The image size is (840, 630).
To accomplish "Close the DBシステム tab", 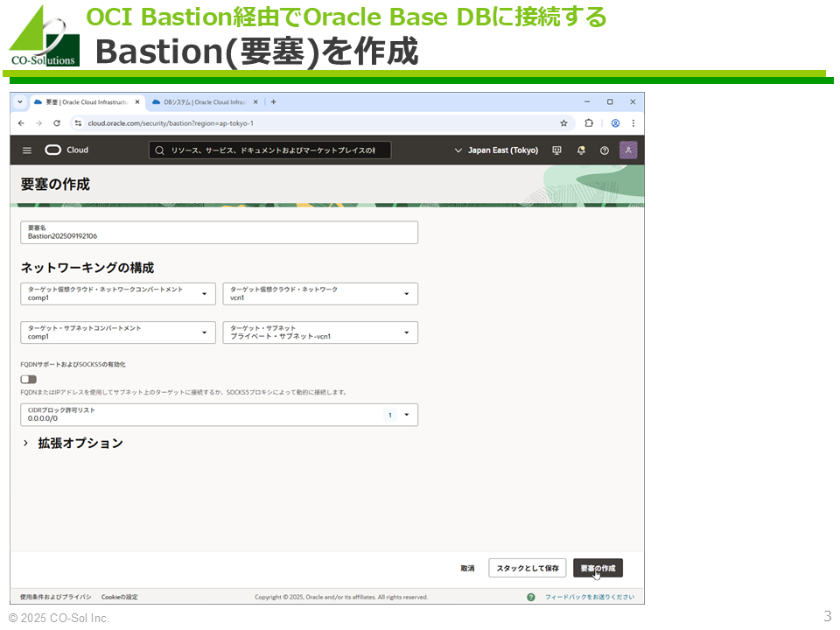I will [255, 101].
